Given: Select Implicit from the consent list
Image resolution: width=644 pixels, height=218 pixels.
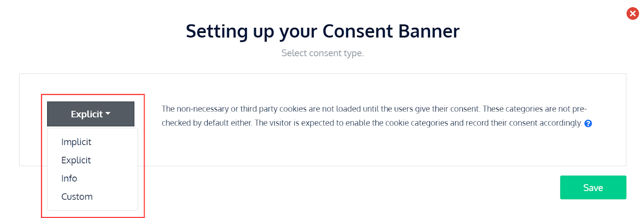Looking at the screenshot, I should [76, 142].
